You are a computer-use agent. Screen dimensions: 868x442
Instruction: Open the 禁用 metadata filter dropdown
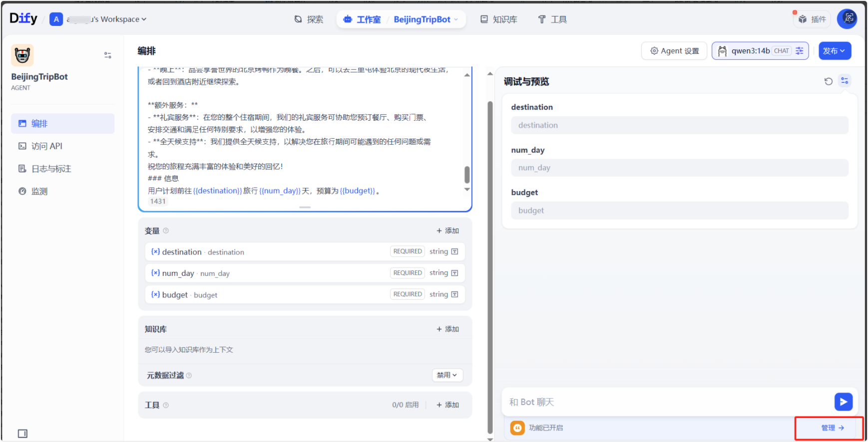coord(447,375)
